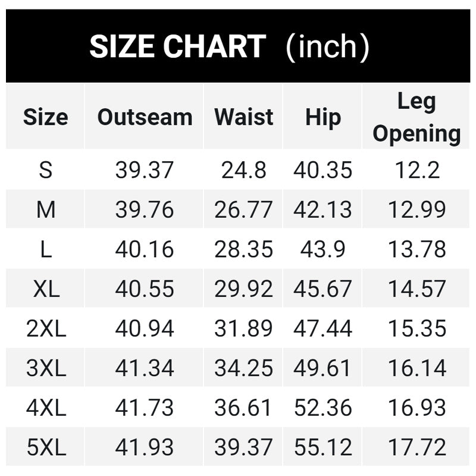Click the 5XL size row label
The image size is (476, 476).
[x=46, y=447]
